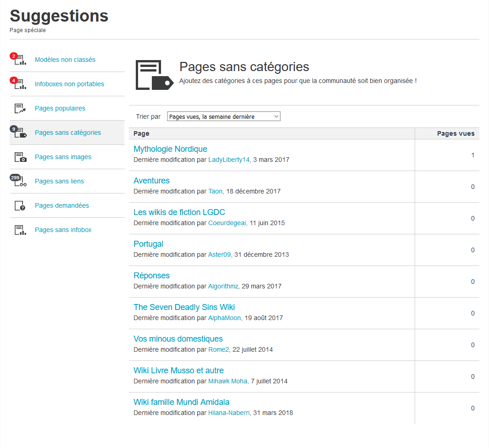Click the Pages populaires trend icon

pos(20,109)
